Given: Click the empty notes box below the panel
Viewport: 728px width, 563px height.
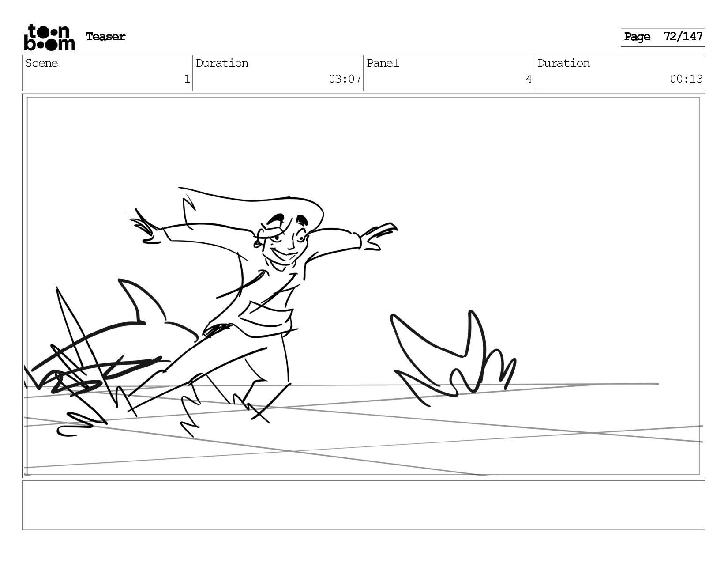Looking at the screenshot, I should 364,505.
